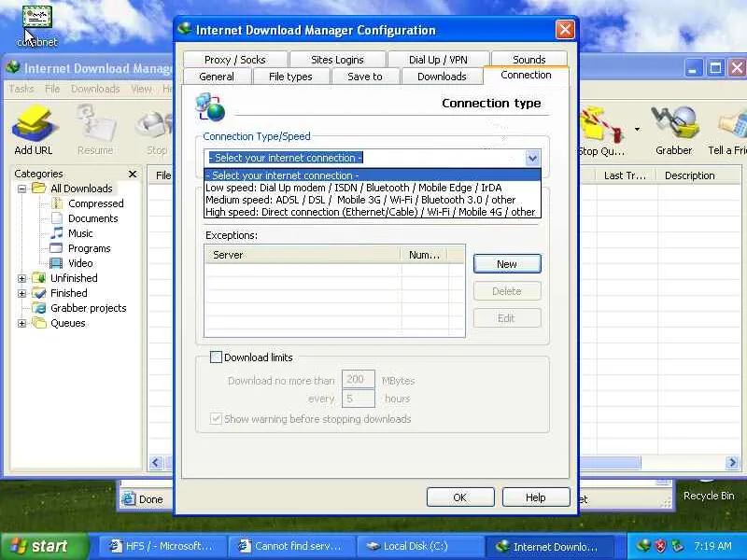
Task: Click the Connection type globe icon
Action: tap(210, 106)
